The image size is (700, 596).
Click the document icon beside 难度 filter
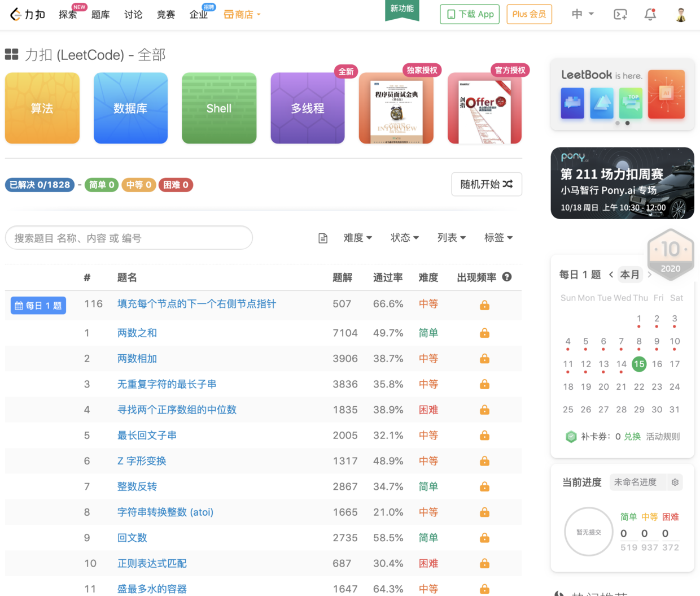pyautogui.click(x=323, y=238)
